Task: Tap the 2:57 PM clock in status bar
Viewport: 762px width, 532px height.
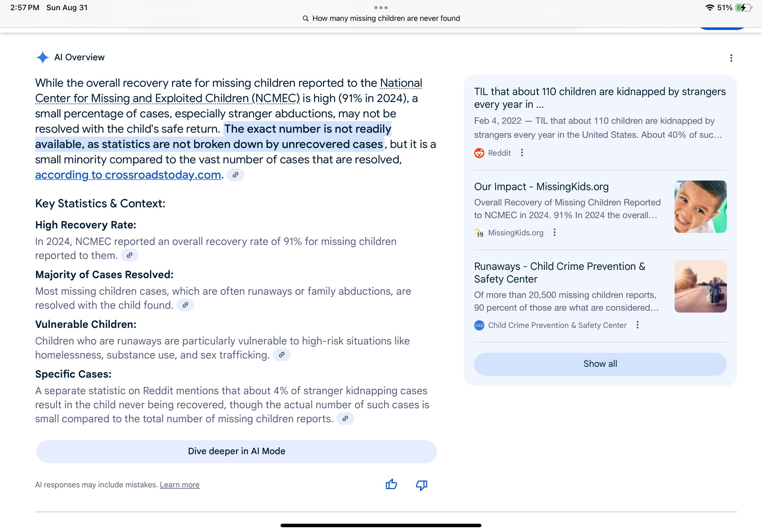Action: pos(25,8)
